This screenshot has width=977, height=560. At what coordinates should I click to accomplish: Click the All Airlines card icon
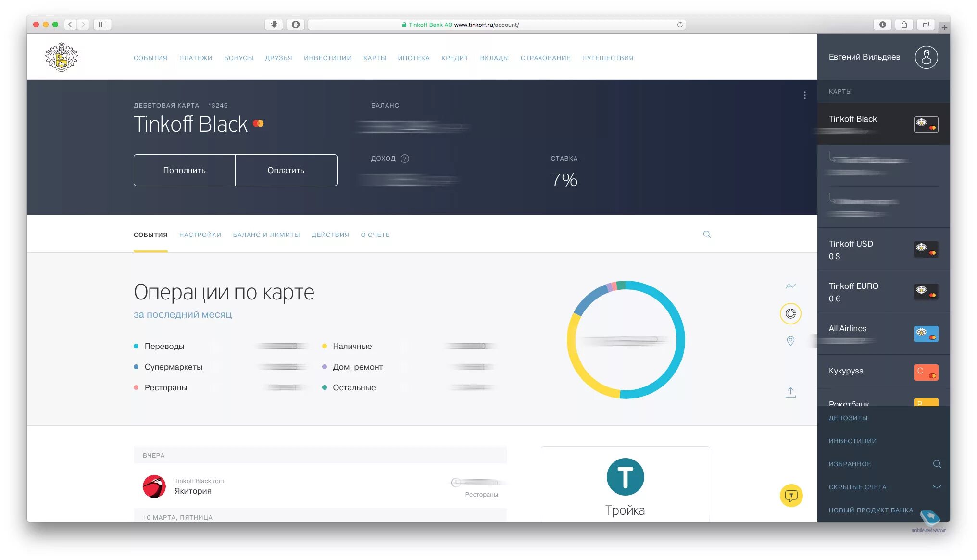(926, 333)
